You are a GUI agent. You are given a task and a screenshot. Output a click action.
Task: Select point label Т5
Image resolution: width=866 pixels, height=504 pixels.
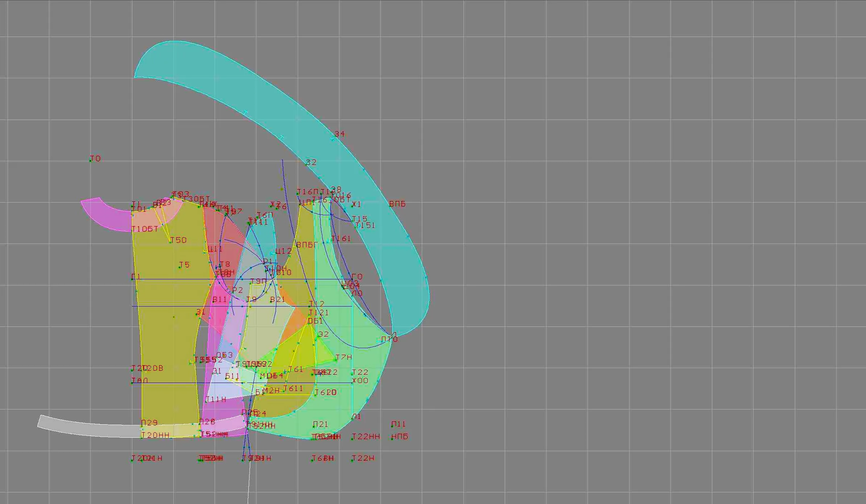185,265
